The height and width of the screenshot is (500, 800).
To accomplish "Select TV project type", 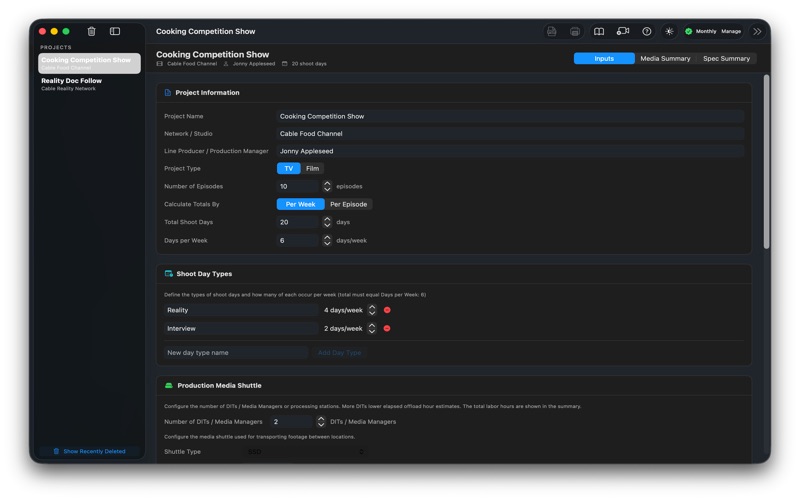I will 289,168.
